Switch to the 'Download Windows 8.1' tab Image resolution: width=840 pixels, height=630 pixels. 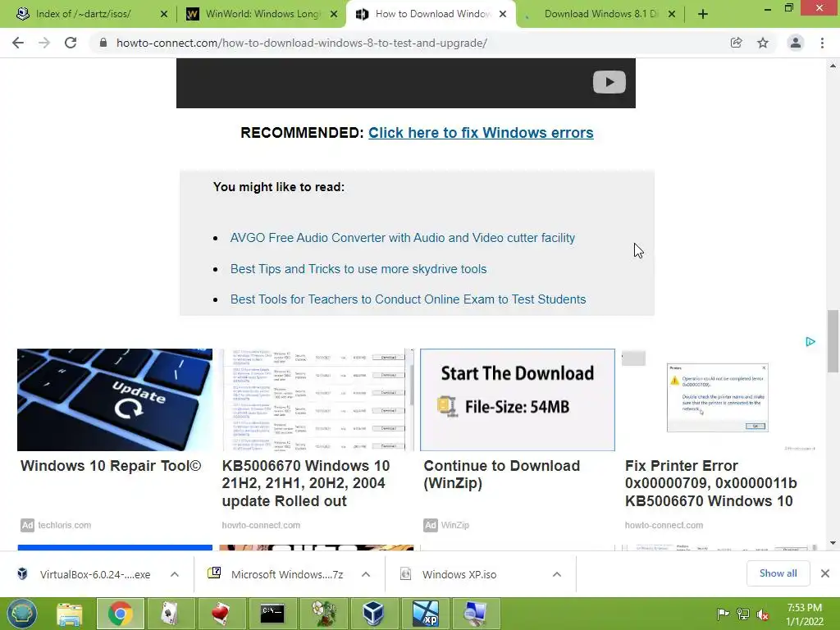(x=600, y=14)
